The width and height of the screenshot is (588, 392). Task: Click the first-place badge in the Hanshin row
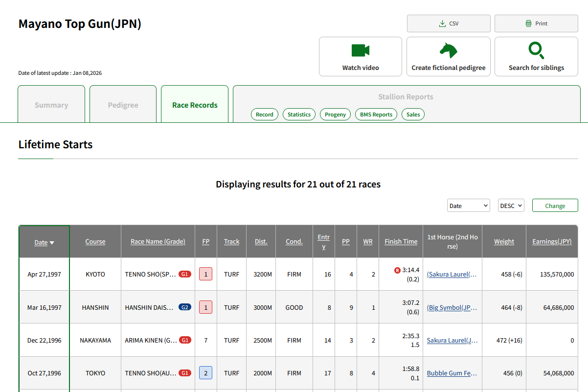tap(206, 307)
